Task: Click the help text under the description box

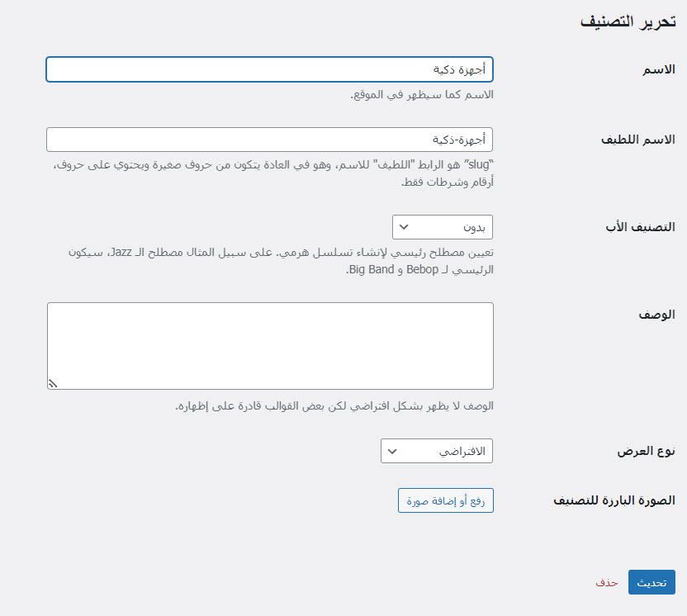Action: tap(334, 406)
